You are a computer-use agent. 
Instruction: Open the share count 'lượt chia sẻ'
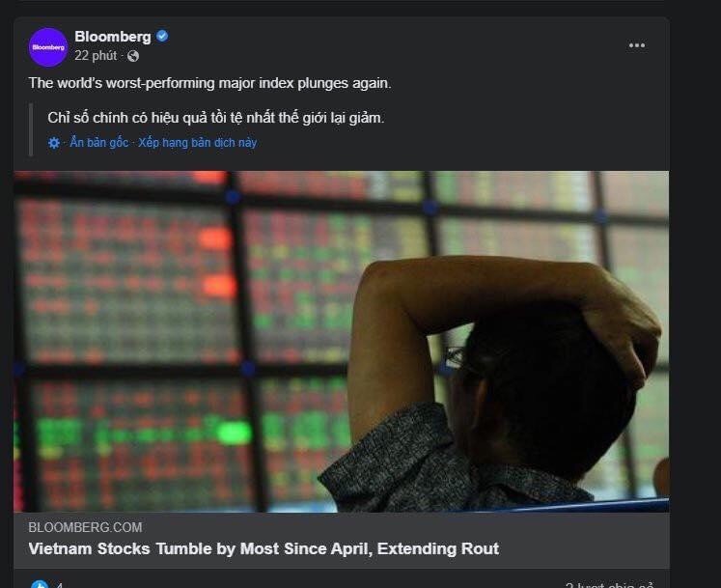point(610,584)
